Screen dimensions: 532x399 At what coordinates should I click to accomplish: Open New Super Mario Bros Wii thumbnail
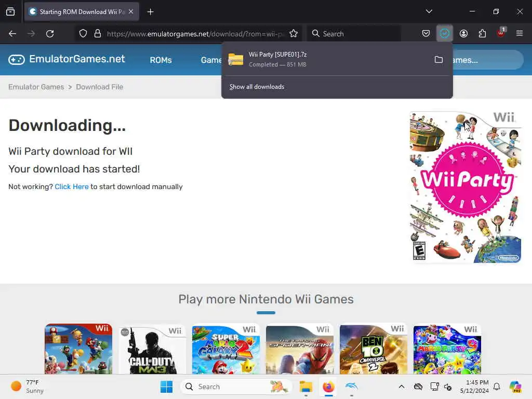tap(78, 349)
